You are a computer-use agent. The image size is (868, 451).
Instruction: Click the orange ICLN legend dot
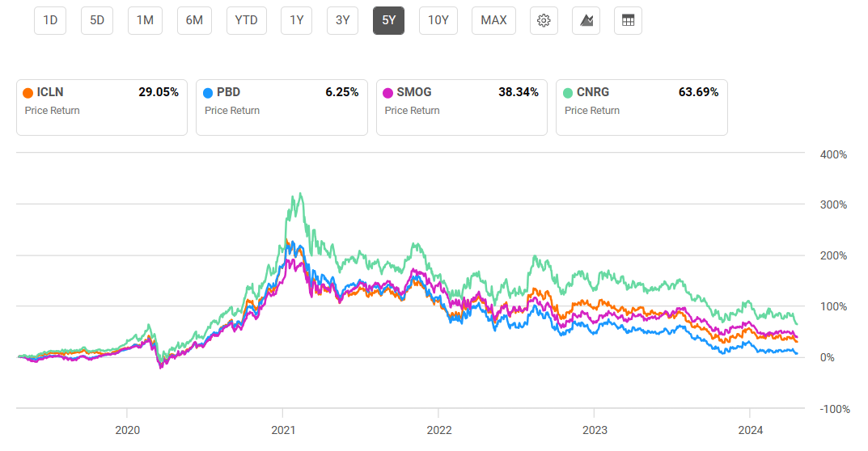click(x=28, y=93)
